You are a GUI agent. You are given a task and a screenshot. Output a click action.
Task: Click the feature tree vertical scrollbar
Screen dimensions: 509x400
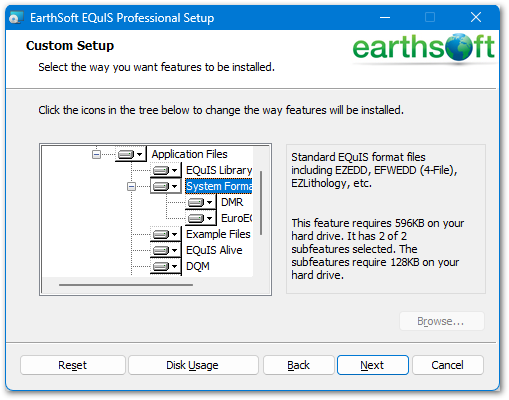coord(261,203)
